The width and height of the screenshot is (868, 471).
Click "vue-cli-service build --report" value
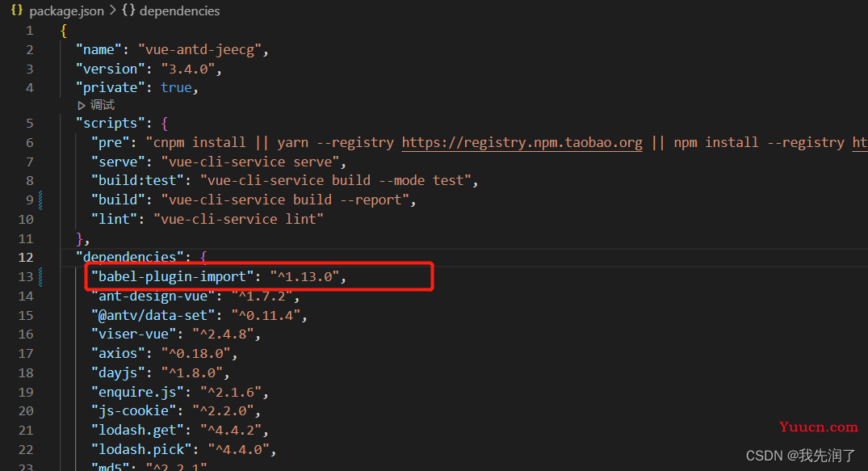pyautogui.click(x=285, y=200)
